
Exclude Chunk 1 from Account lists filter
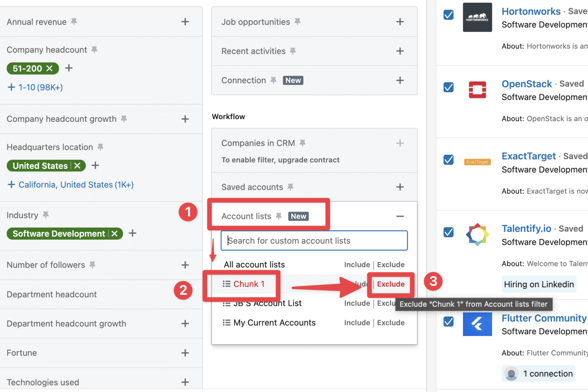click(390, 284)
